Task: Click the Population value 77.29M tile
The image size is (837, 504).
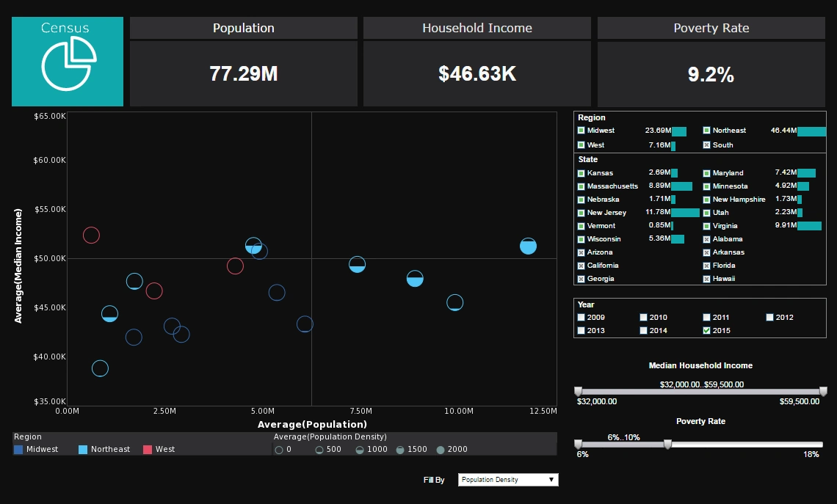Action: (x=244, y=74)
